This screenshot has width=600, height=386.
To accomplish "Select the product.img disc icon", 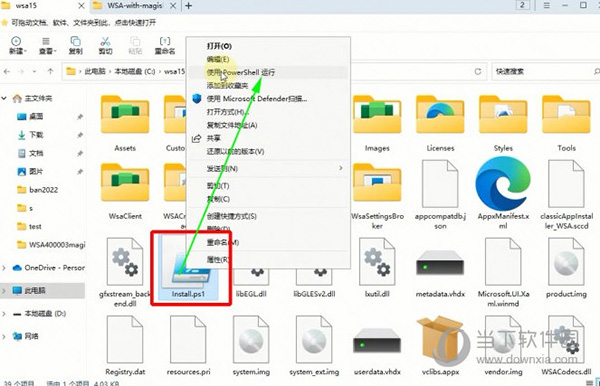I will [x=566, y=261].
